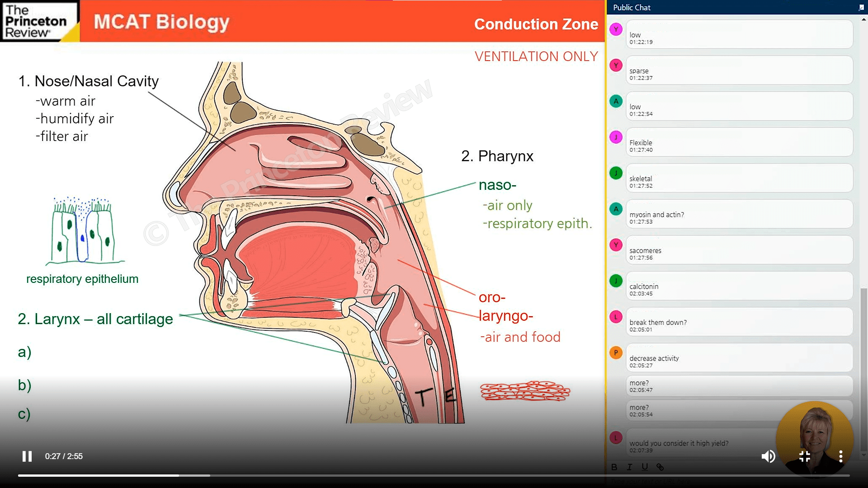Pop out the Public Chat panel
Viewport: 868px width, 488px height.
coord(861,7)
